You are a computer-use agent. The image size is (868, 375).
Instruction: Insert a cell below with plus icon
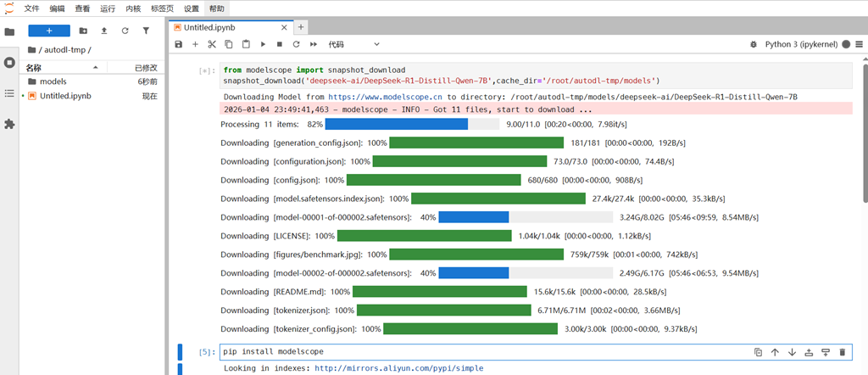tap(195, 44)
